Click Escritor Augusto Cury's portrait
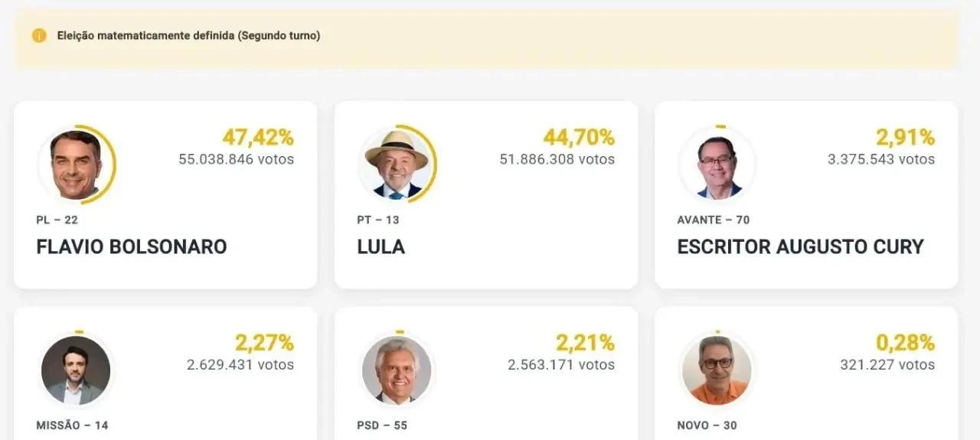 [x=717, y=165]
